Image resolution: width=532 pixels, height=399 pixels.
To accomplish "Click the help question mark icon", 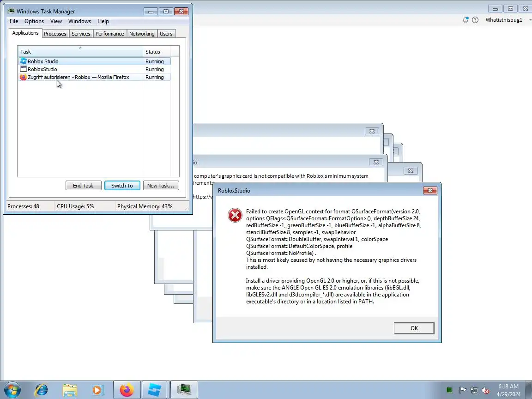I will [475, 20].
